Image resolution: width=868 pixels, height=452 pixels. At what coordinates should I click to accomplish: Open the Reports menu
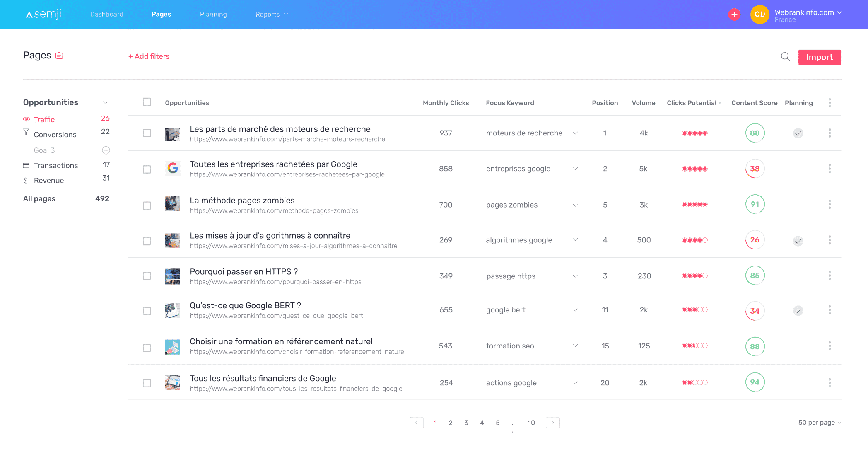(272, 15)
